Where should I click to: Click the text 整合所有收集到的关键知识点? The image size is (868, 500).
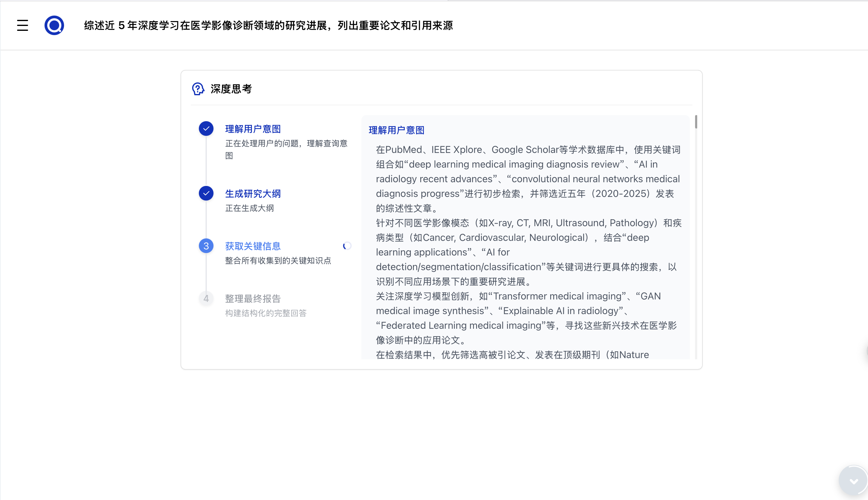click(x=278, y=261)
